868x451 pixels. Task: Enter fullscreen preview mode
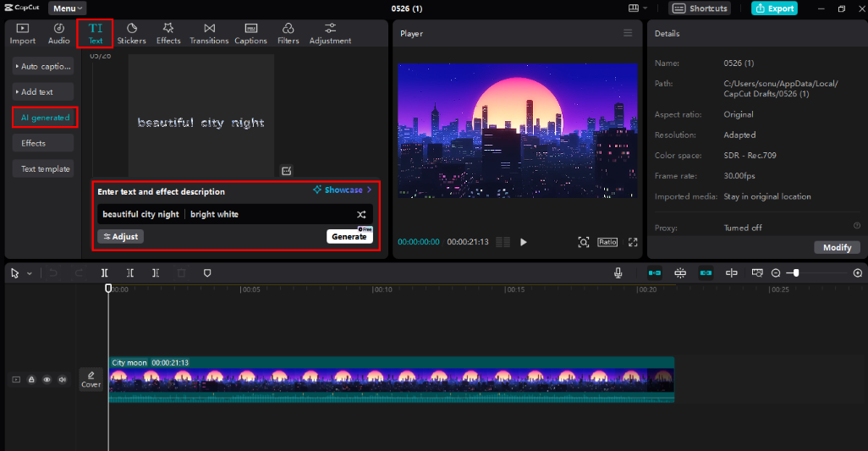click(x=633, y=242)
